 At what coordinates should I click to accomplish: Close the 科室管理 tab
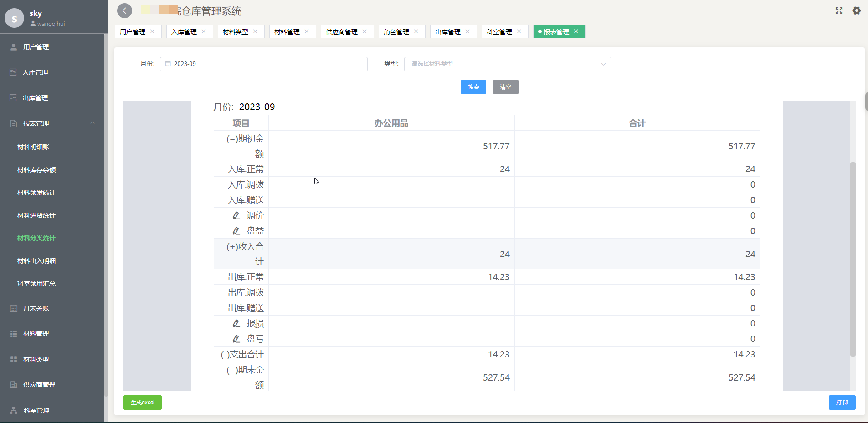tap(519, 31)
